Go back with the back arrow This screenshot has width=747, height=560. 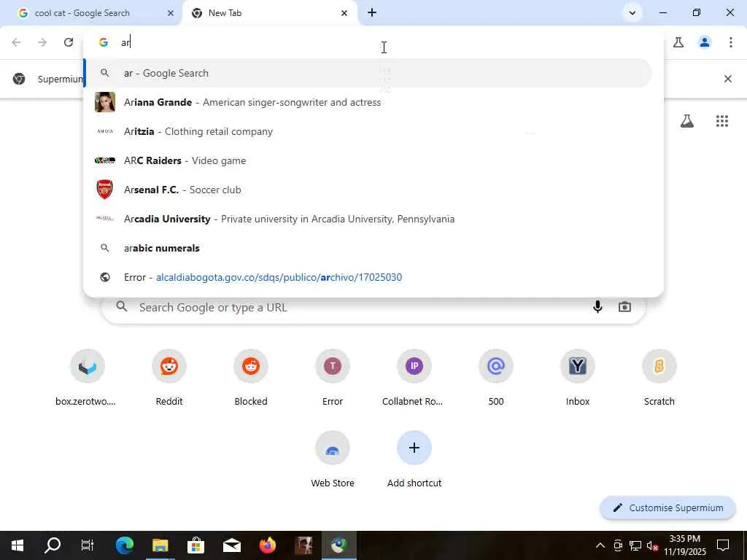16,42
